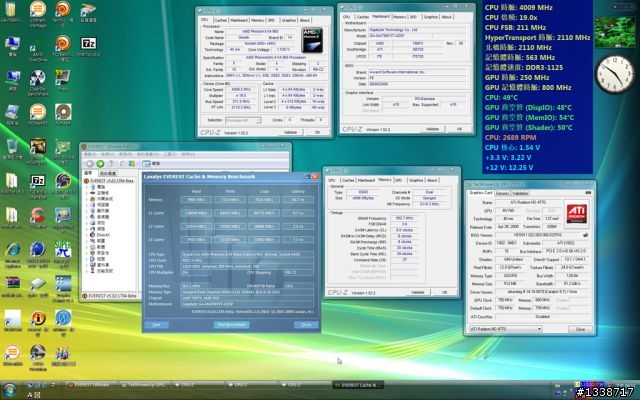The image size is (640, 400).
Task: Expand the 效能測試 node in EVEREST tree
Action: coord(87,271)
